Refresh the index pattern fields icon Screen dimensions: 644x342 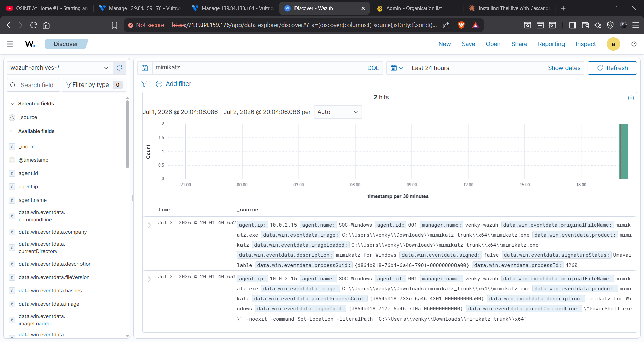coord(119,68)
